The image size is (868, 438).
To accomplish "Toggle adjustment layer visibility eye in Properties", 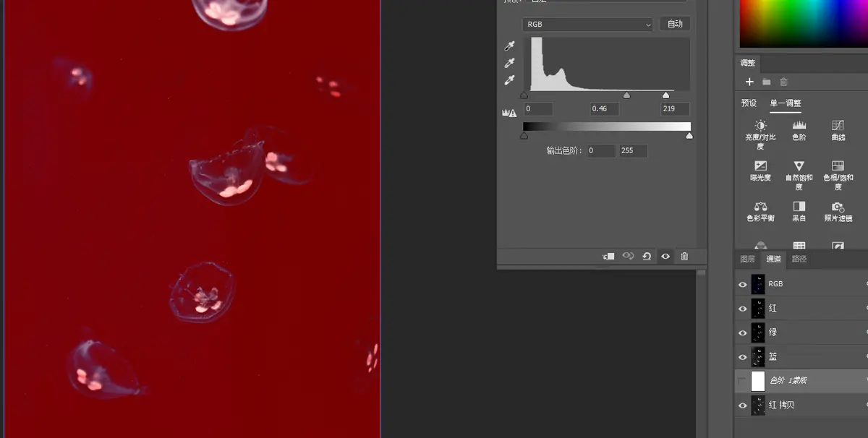I will 665,256.
